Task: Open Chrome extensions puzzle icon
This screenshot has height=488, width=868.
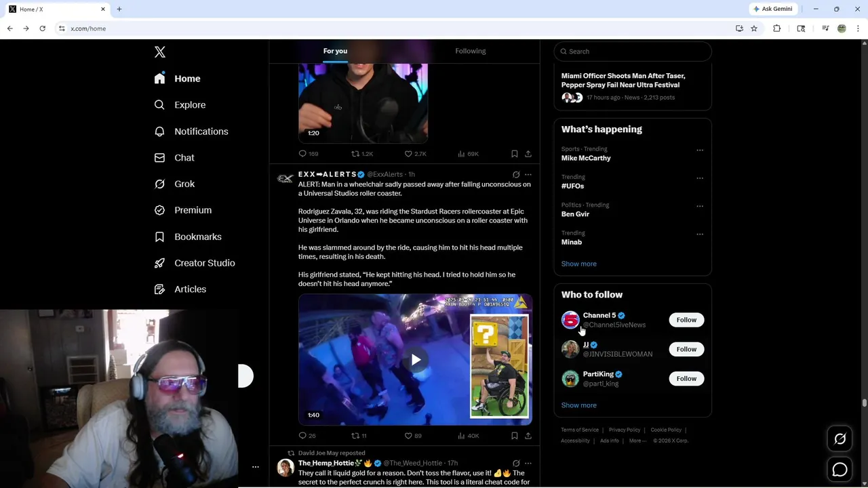Action: click(x=777, y=28)
